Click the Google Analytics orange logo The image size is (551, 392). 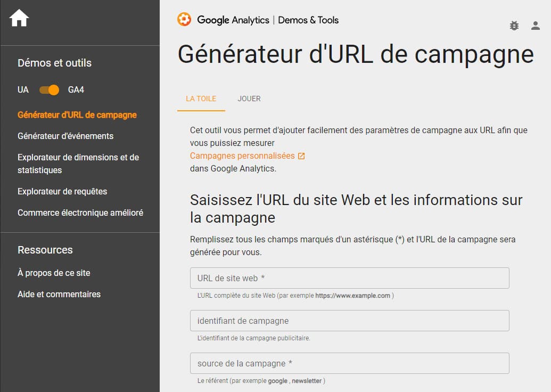tap(184, 20)
